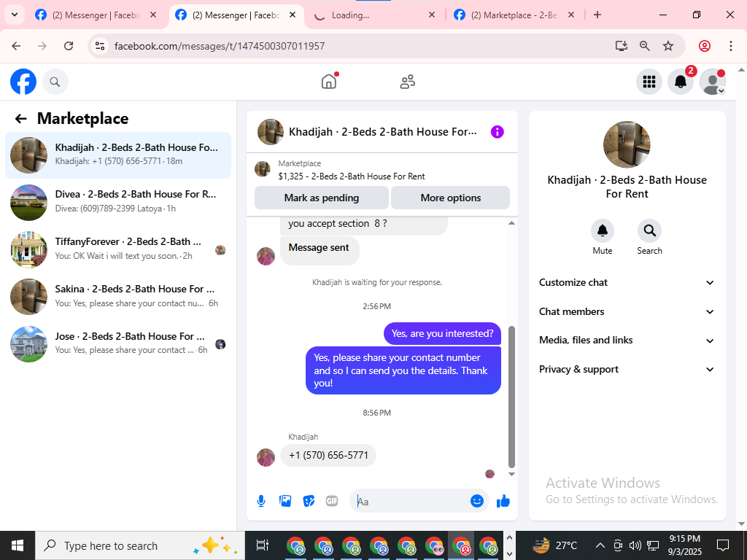Image resolution: width=747 pixels, height=560 pixels.
Task: Open the Friends icon in top bar
Action: pyautogui.click(x=407, y=82)
